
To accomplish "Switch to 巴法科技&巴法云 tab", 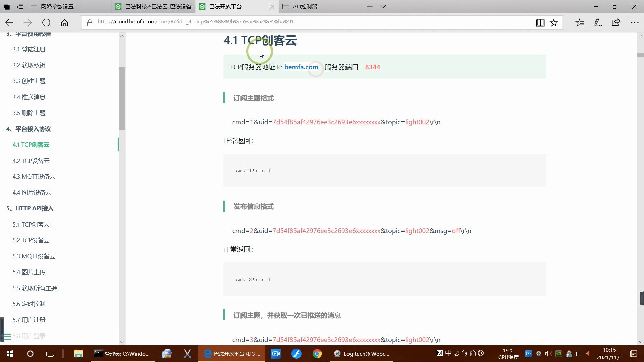I will (x=153, y=6).
